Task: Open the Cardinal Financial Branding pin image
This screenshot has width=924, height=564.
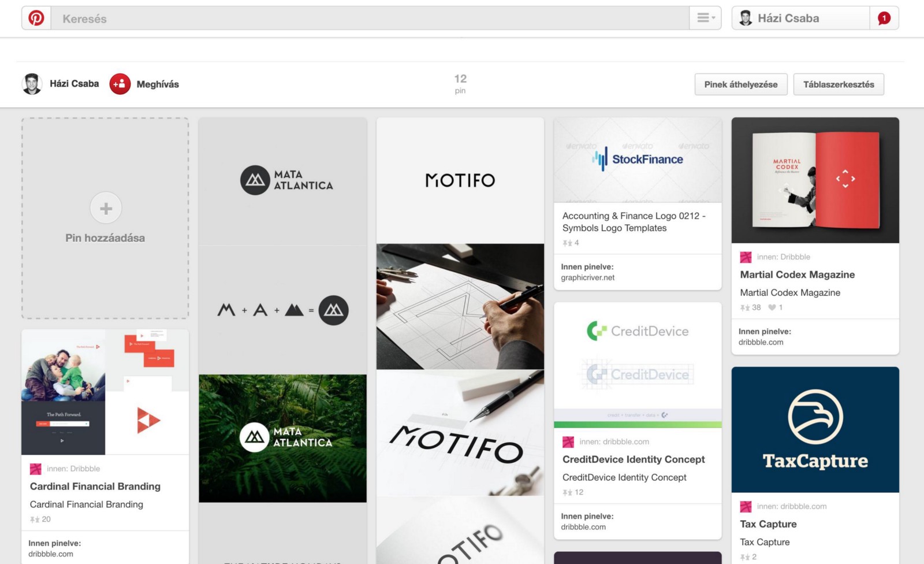Action: [105, 392]
